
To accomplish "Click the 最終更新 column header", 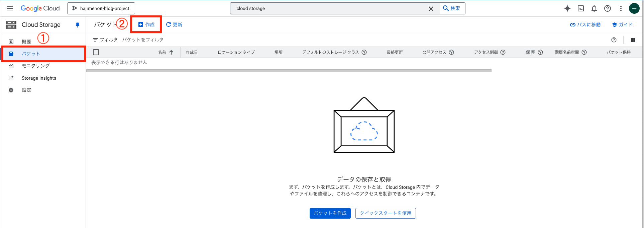I will [x=395, y=52].
